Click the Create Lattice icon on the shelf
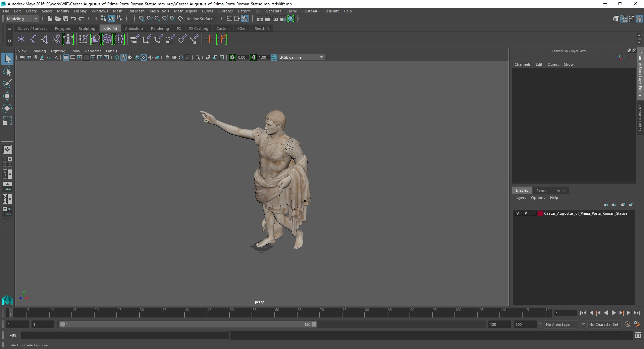Viewport: 644px width, 349px height. 107,39
